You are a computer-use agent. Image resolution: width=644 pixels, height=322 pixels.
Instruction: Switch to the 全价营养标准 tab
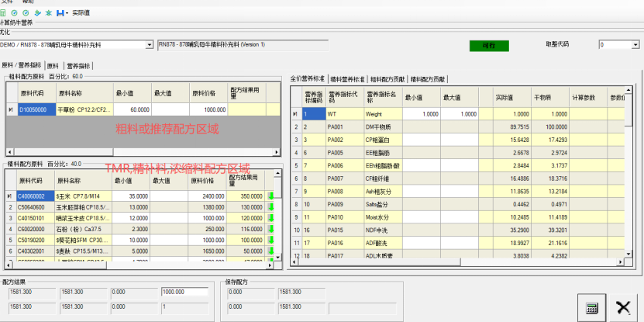pos(308,78)
